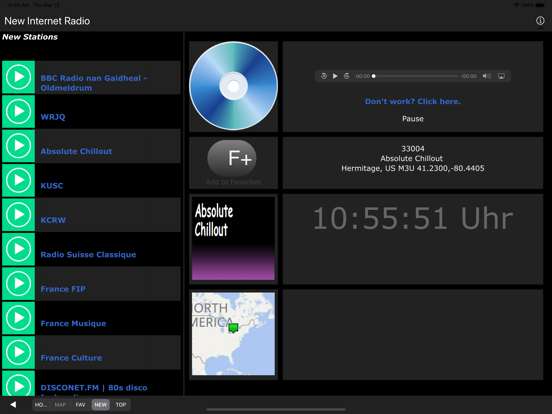
Task: Click the audio player progress slider
Action: click(x=415, y=76)
